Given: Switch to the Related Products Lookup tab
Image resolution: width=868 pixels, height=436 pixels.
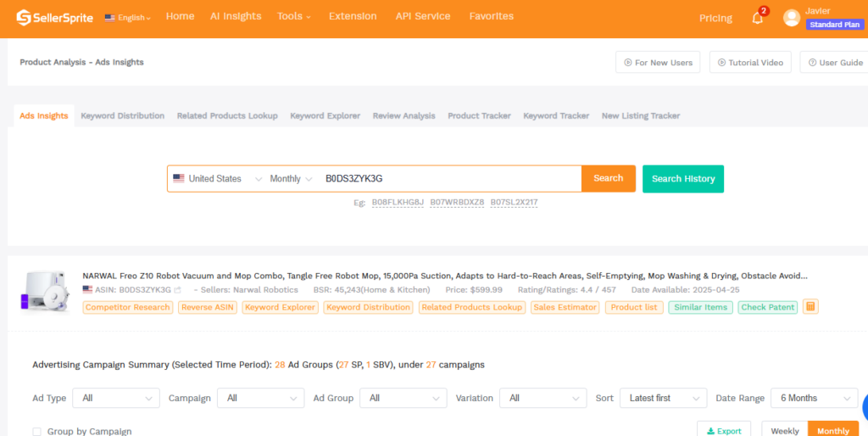Looking at the screenshot, I should 227,116.
